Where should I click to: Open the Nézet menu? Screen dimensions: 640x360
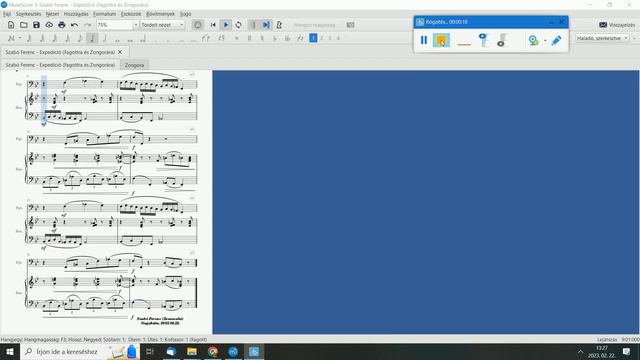click(x=52, y=14)
